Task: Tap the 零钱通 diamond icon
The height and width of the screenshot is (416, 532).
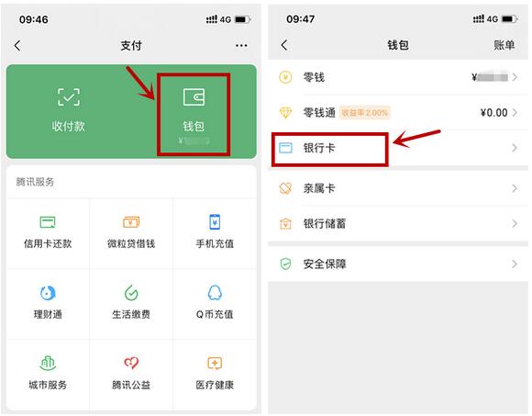Action: 285,112
